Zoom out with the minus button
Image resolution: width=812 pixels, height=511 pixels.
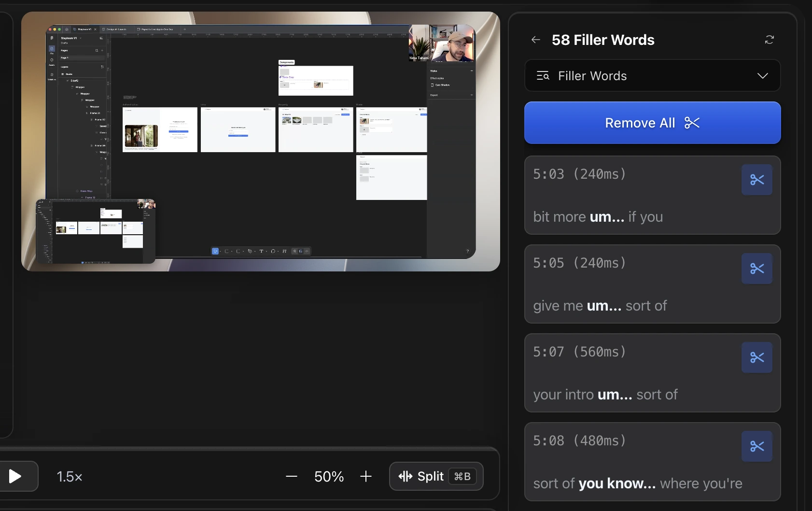click(x=292, y=477)
